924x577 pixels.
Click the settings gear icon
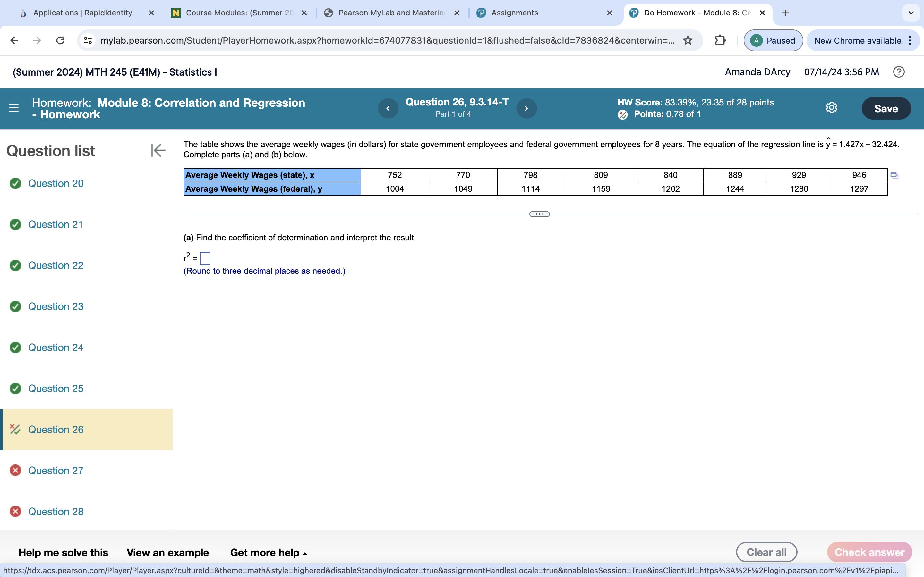pos(832,108)
